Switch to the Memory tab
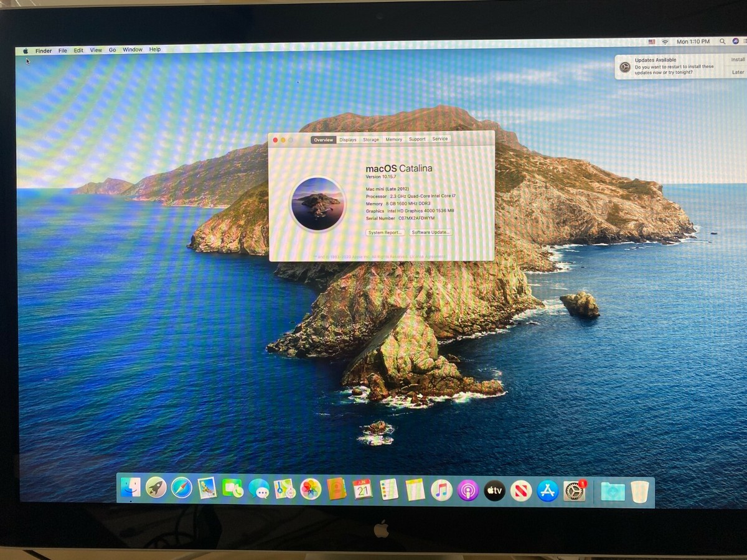This screenshot has height=560, width=747. click(x=393, y=139)
